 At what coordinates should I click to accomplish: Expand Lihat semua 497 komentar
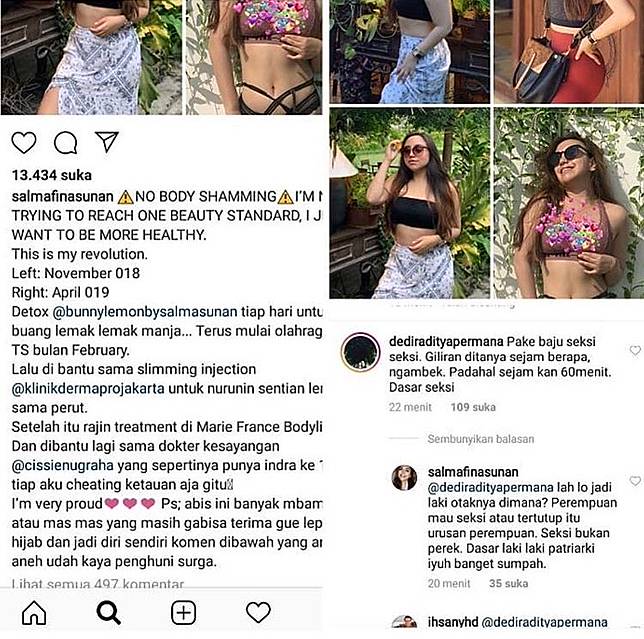[98, 584]
